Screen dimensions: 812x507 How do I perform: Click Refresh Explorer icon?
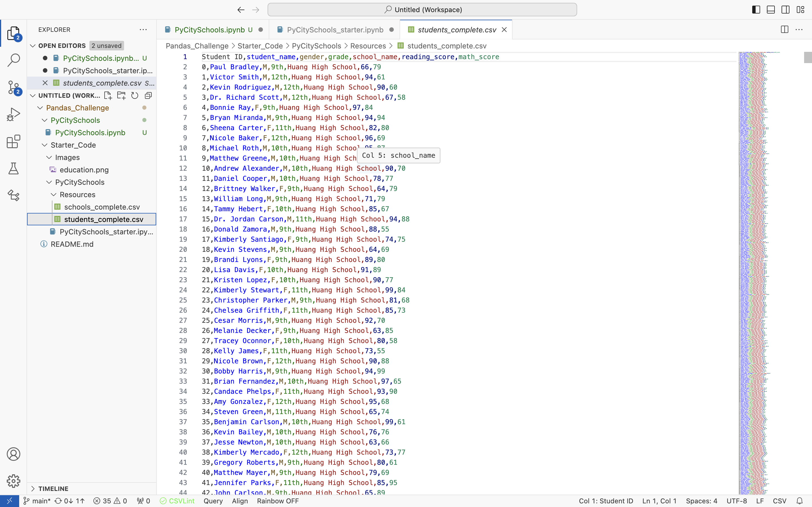pos(134,95)
